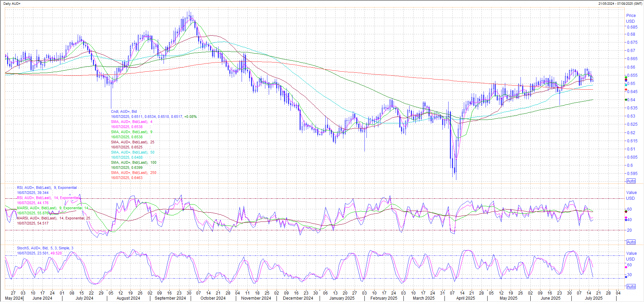The width and height of the screenshot is (644, 302).
Task: Click the Auto button on the RSI panel
Action: (x=631, y=242)
